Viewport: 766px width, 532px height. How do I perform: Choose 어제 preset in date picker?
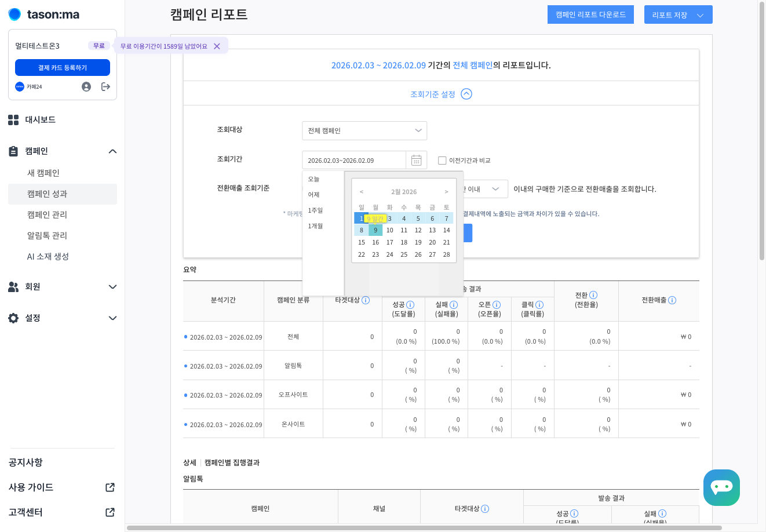click(314, 195)
